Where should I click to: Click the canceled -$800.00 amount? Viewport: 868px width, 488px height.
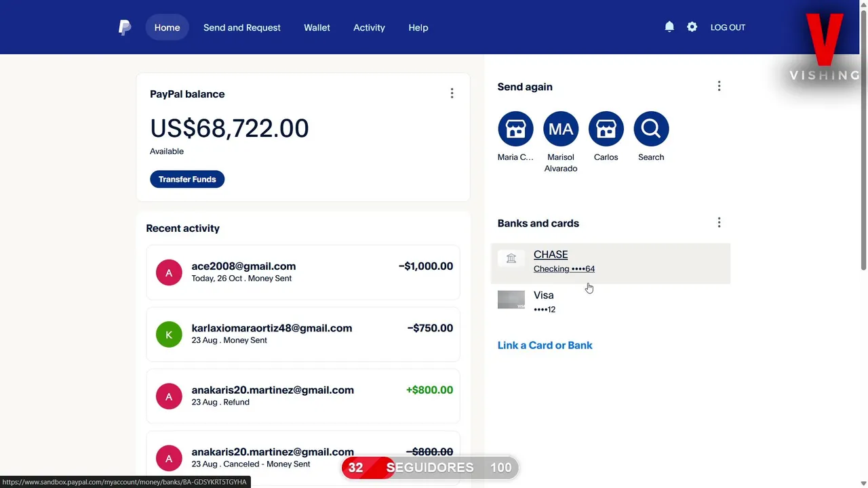429,451
